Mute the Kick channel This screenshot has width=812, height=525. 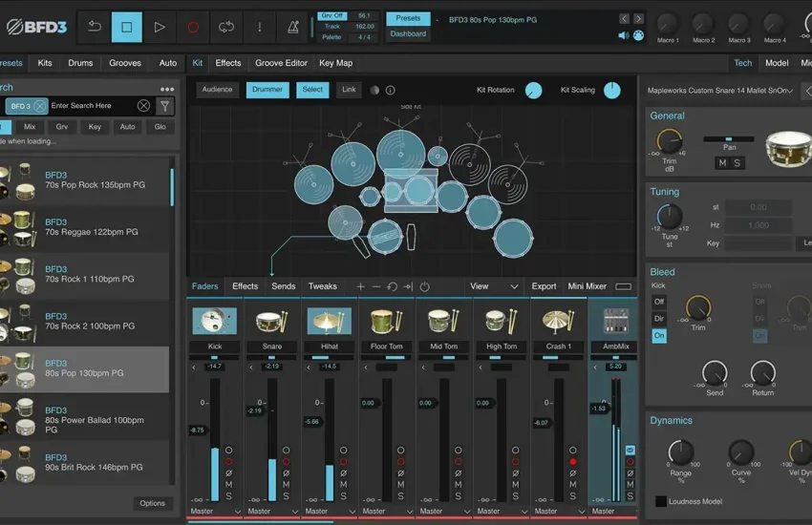pos(229,485)
